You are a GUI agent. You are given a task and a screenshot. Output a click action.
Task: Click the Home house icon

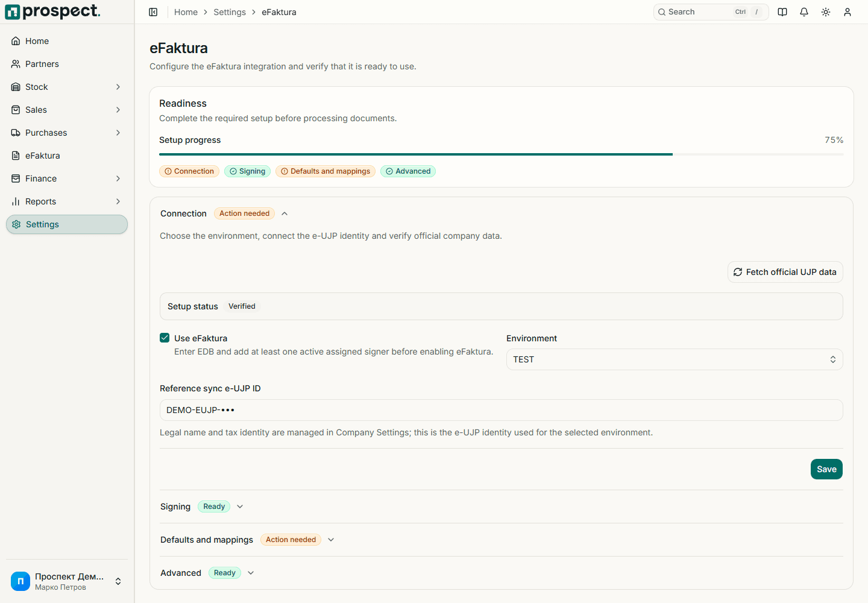click(x=16, y=41)
